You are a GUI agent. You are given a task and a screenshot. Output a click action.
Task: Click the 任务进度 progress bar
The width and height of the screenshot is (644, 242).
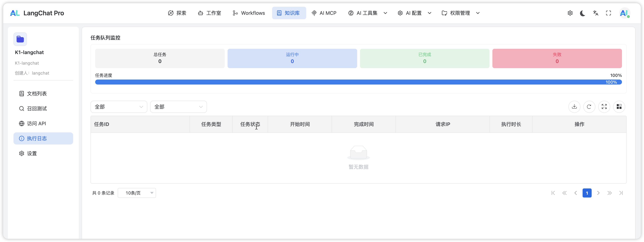click(358, 82)
